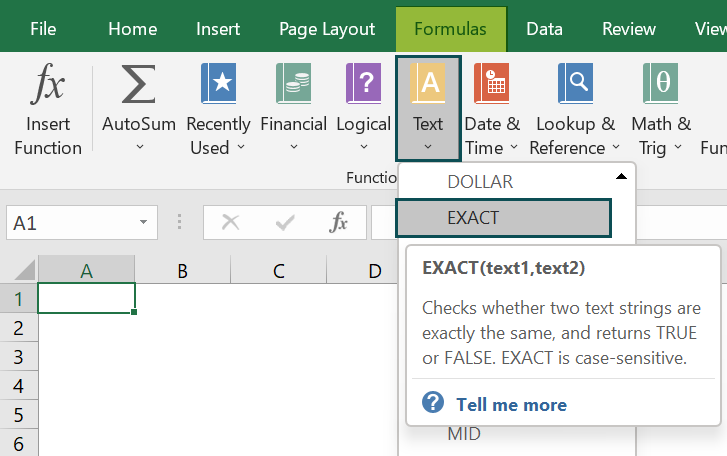Expand the Logical dropdown chevron
727x456 pixels.
tap(364, 147)
